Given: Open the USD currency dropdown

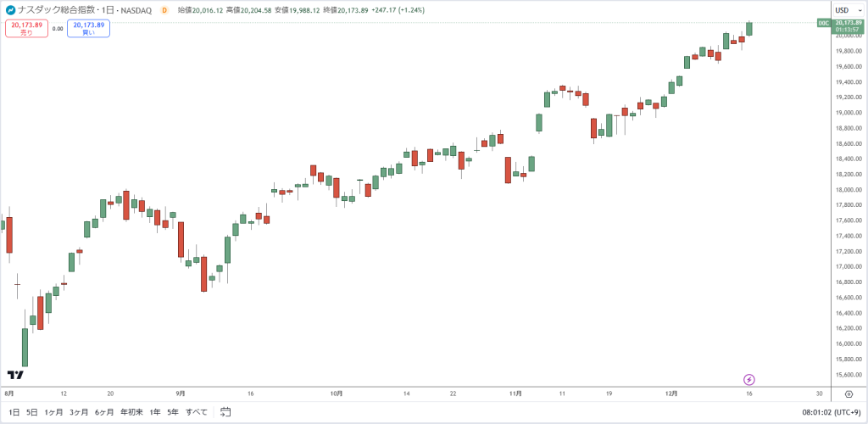Looking at the screenshot, I should (849, 10).
